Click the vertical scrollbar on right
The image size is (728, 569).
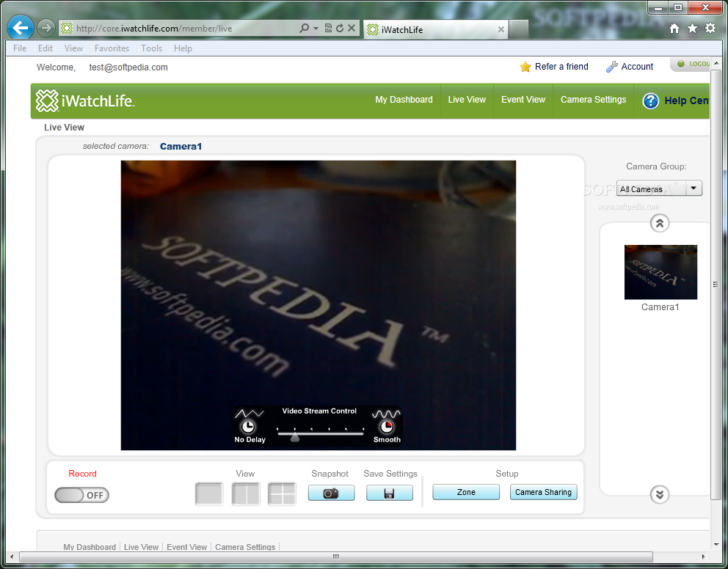pyautogui.click(x=716, y=284)
